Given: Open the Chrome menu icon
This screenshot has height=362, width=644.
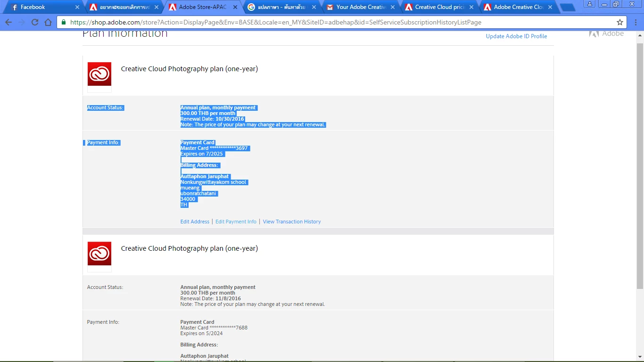Looking at the screenshot, I should click(636, 22).
